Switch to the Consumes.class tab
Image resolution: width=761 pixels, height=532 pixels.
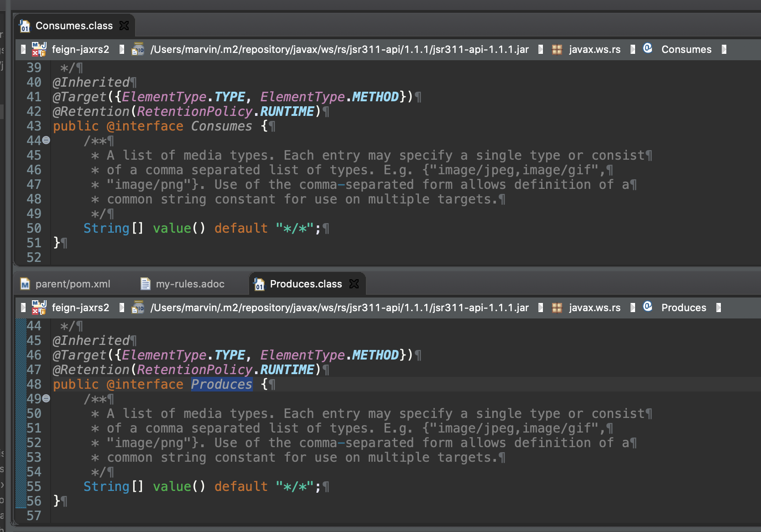[x=74, y=26]
